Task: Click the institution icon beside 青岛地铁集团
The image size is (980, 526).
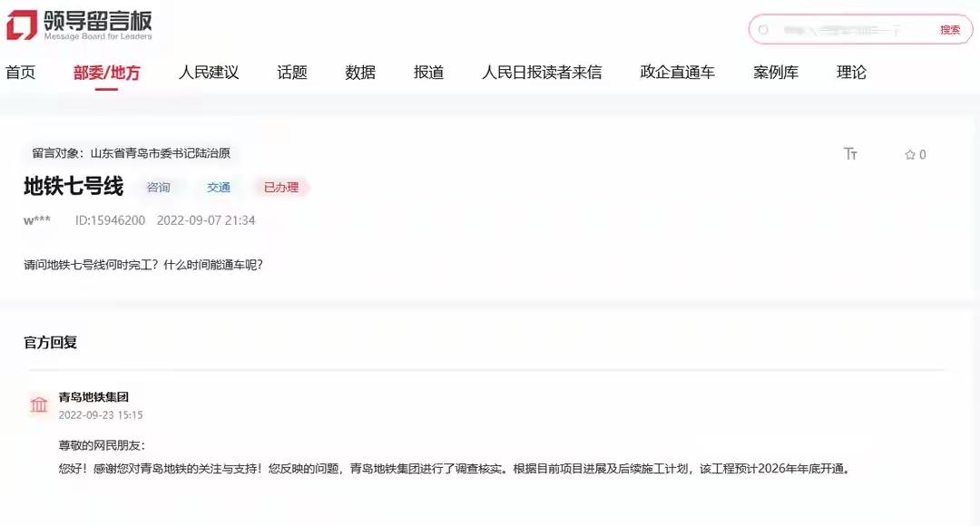Action: [39, 404]
